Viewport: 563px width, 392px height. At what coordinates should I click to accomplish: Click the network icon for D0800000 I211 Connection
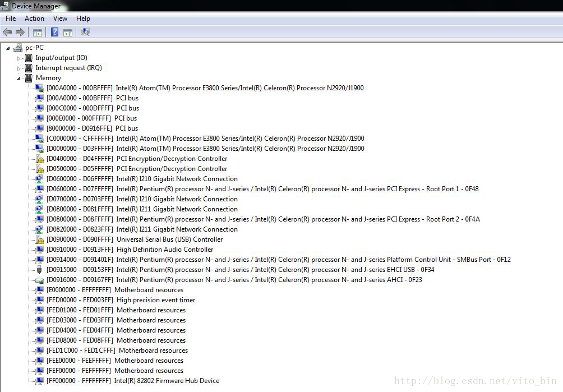(x=39, y=209)
